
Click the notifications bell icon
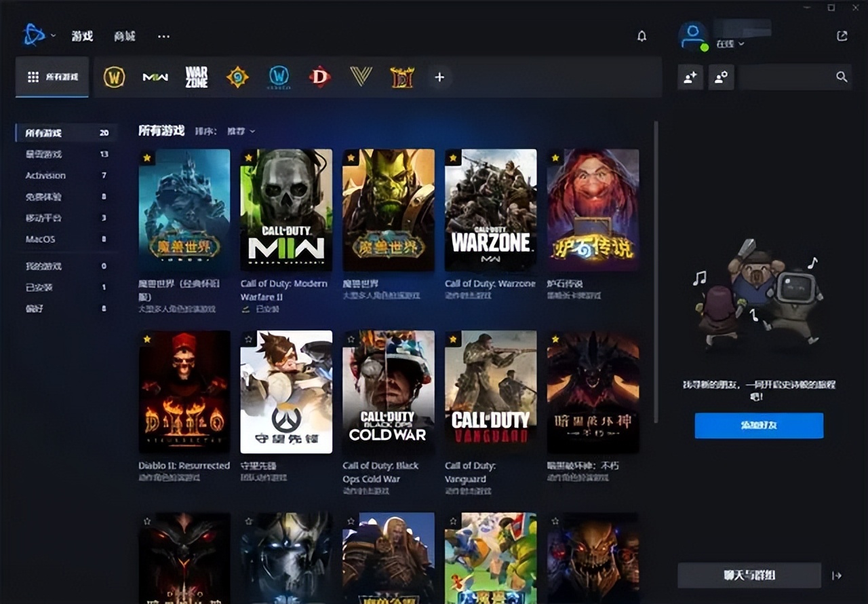pos(642,36)
